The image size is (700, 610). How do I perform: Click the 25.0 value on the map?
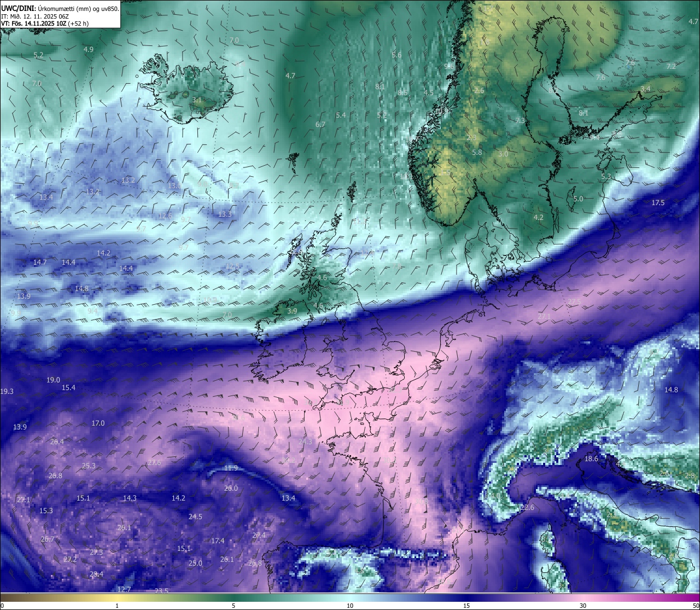tap(195, 563)
